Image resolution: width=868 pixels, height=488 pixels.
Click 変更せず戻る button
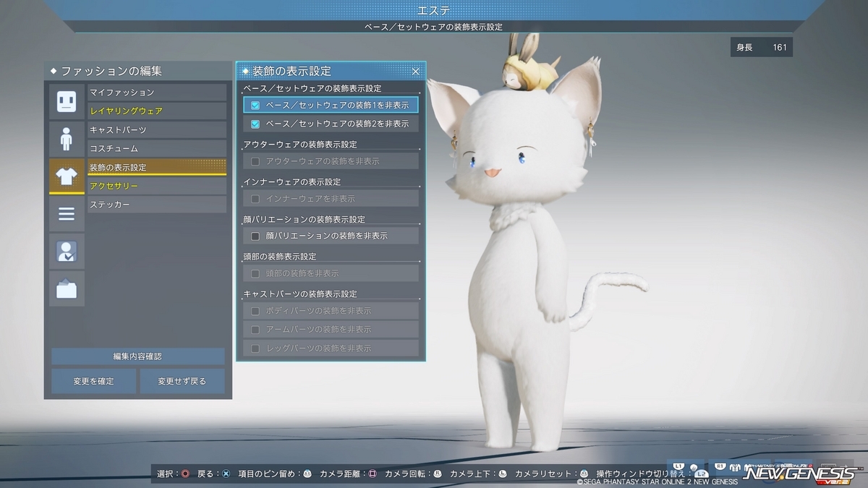(x=182, y=381)
